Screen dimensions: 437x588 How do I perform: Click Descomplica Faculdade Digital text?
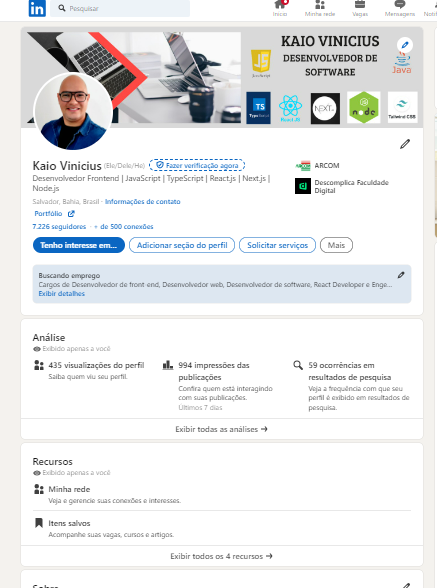351,186
